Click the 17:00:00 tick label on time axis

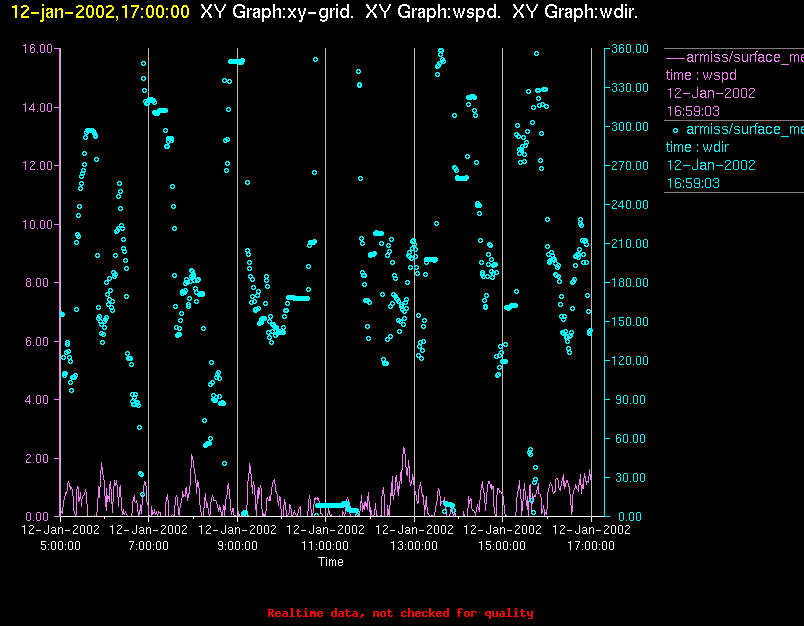[590, 546]
